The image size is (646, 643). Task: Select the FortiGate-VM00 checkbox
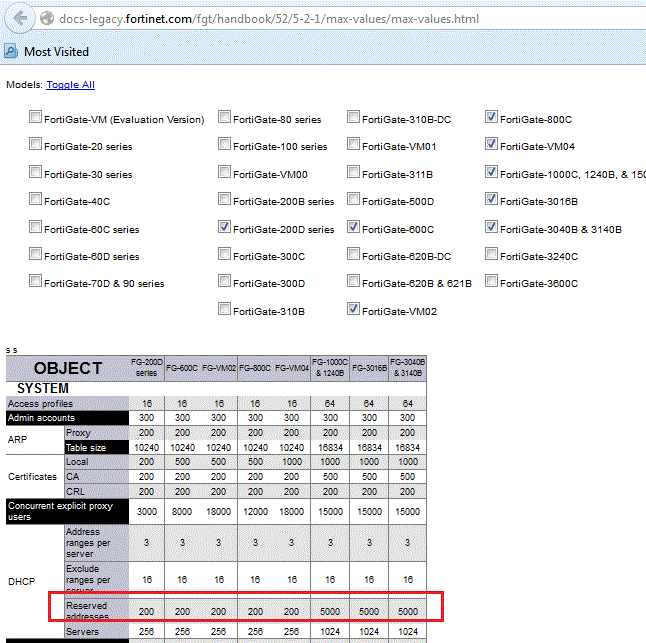point(224,172)
